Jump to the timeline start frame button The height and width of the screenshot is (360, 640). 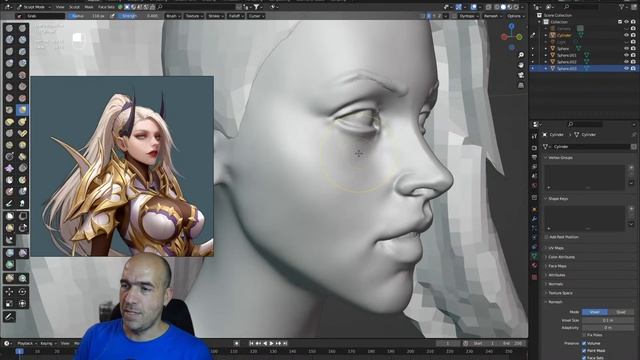tap(251, 344)
